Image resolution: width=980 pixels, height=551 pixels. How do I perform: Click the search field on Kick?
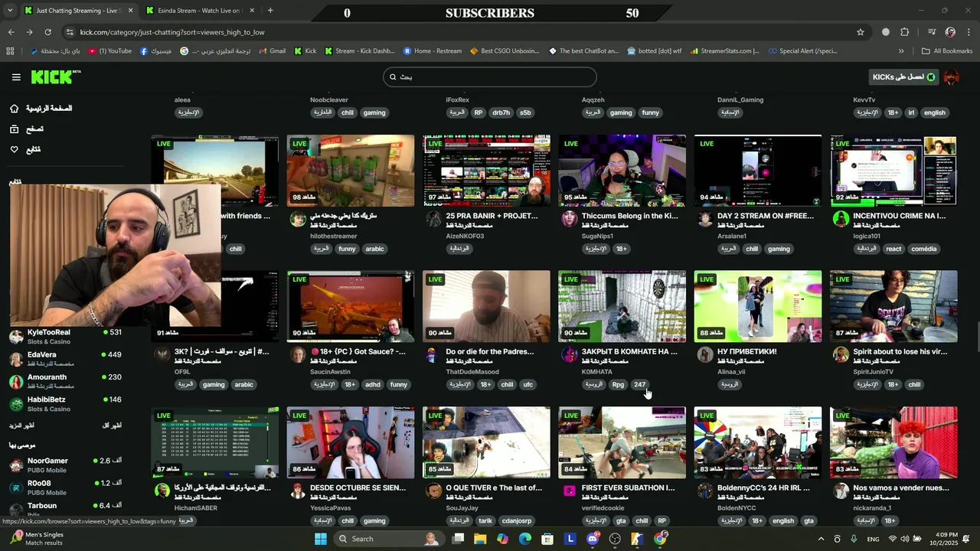tap(490, 77)
